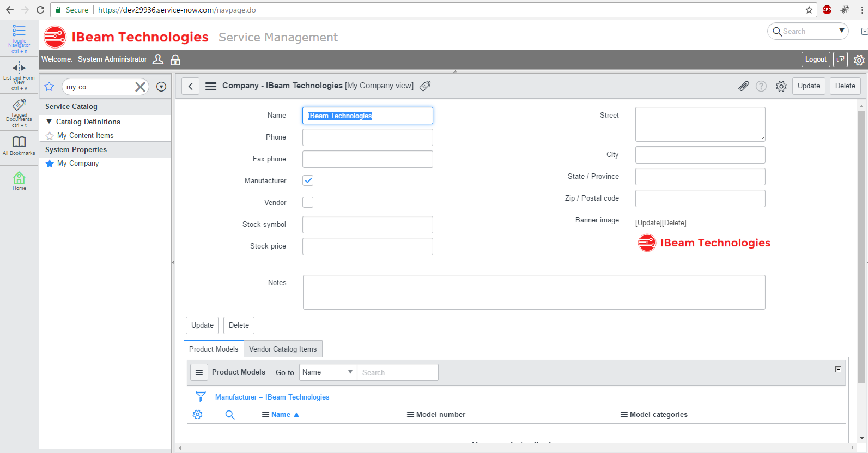Show column search magnifier icon
Viewport: 868px width, 453px height.
pos(230,415)
